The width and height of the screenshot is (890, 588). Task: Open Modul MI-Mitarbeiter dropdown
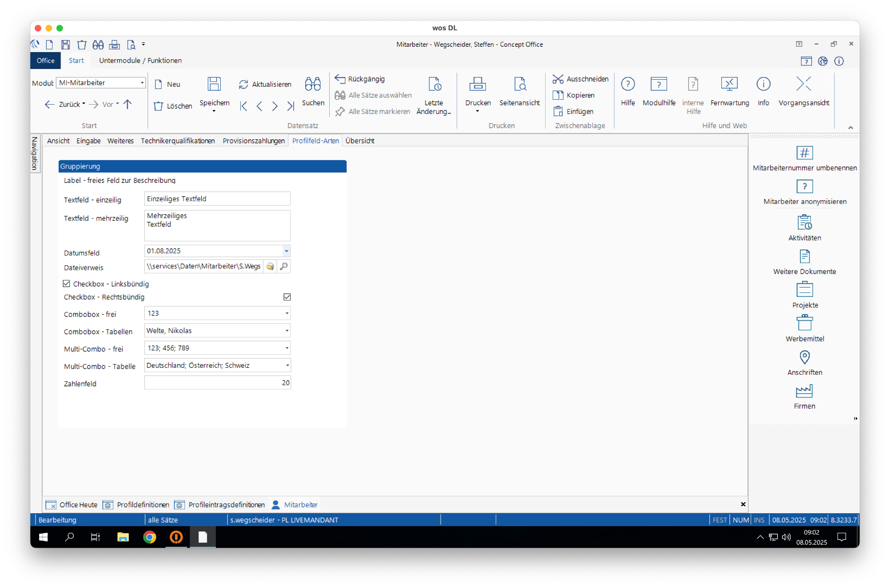click(142, 83)
